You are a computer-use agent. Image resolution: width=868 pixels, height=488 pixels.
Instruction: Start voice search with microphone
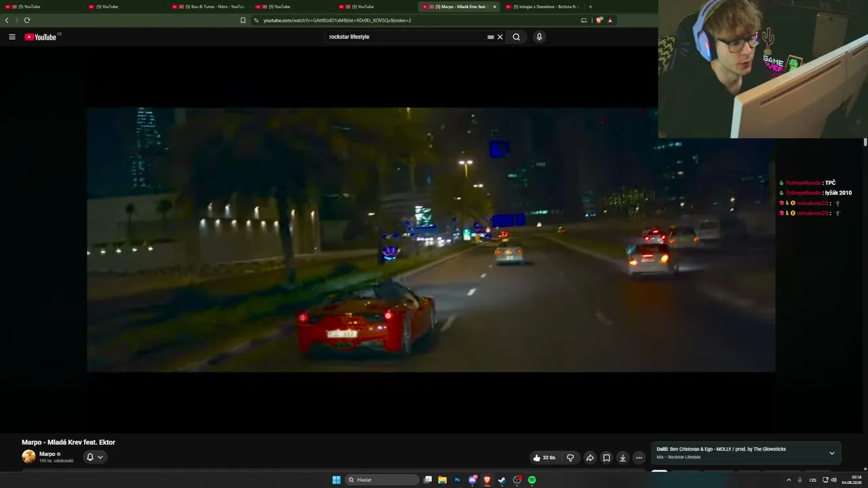point(539,37)
